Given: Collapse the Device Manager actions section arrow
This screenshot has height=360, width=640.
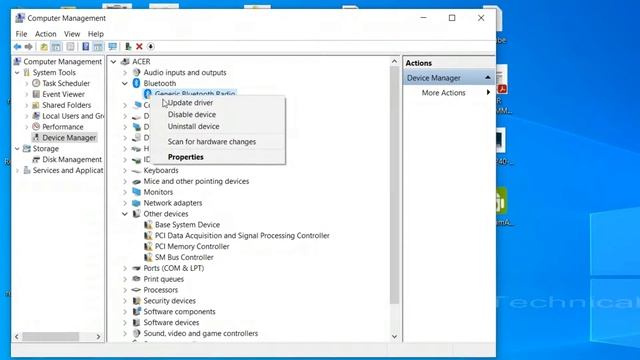Looking at the screenshot, I should [x=488, y=78].
